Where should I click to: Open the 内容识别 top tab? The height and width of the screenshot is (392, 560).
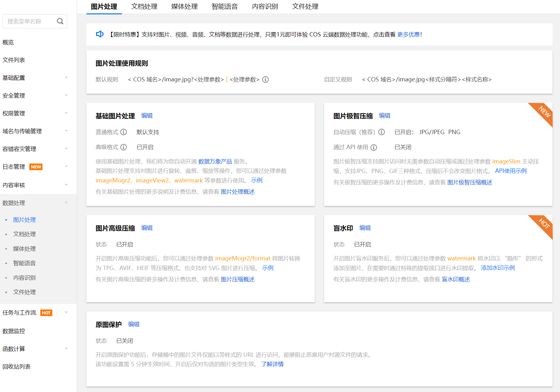point(265,7)
